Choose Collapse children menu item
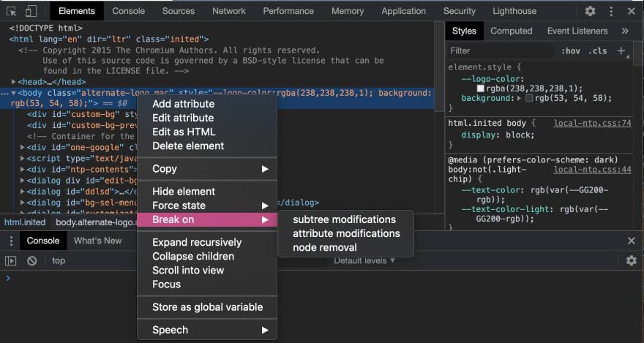This screenshot has width=644, height=343. pos(207,257)
